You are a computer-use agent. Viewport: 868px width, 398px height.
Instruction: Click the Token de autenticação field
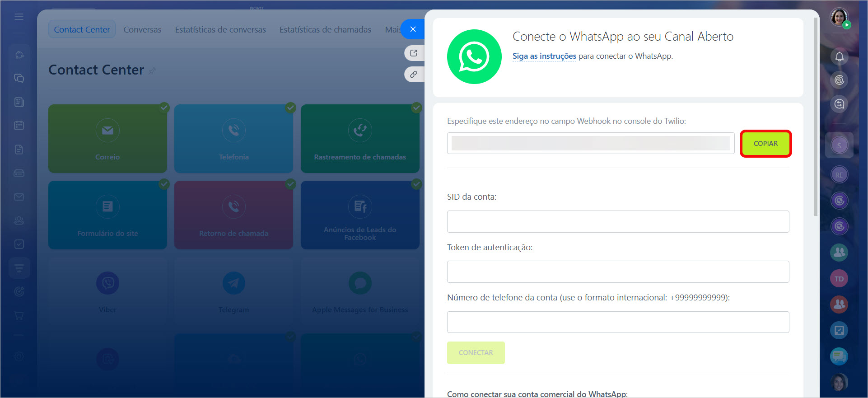[618, 272]
